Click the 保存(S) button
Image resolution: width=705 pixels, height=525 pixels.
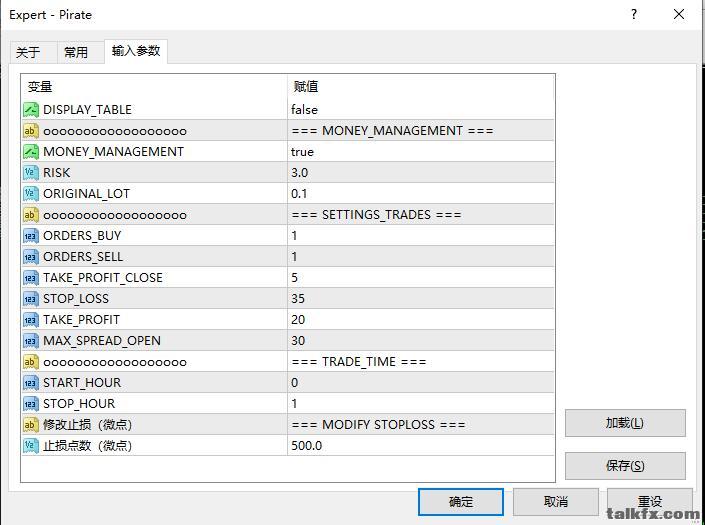tap(625, 466)
